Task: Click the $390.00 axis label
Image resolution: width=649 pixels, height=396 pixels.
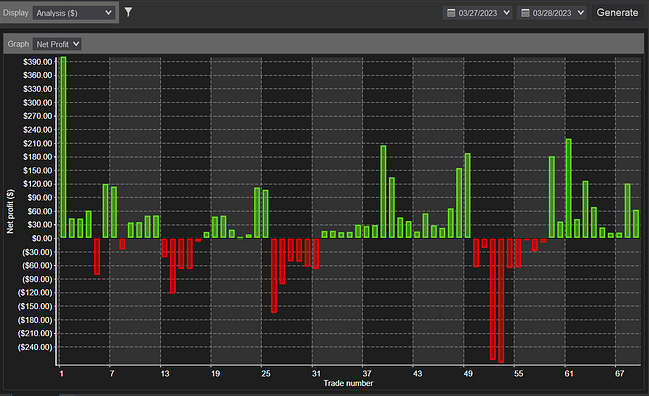Action: tap(38, 62)
